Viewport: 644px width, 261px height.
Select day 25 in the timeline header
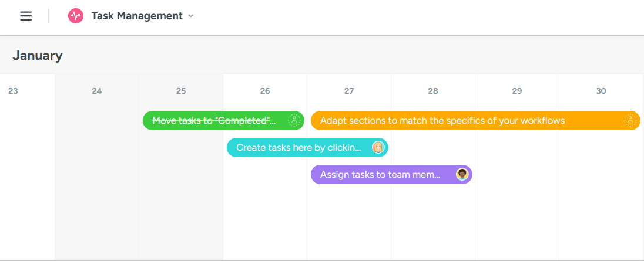click(x=181, y=91)
